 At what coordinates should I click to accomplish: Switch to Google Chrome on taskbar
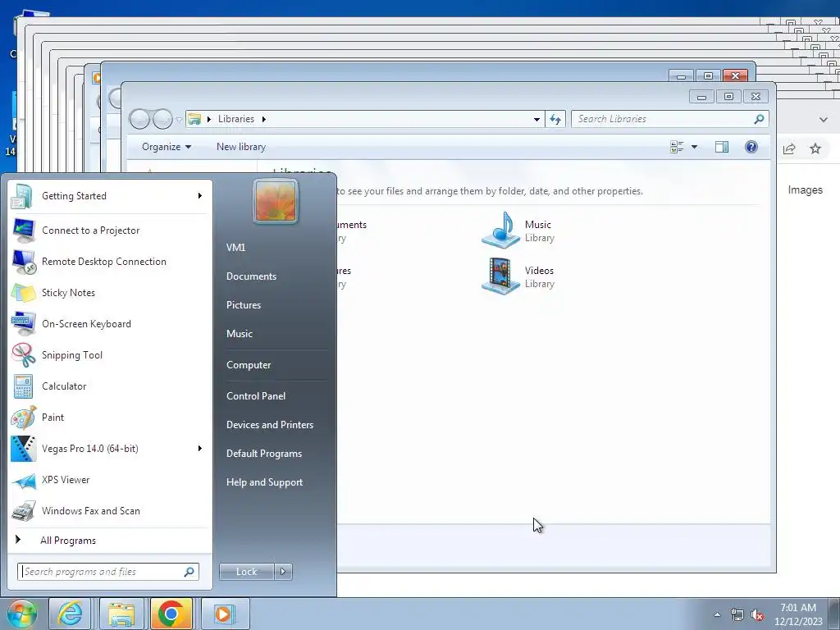(171, 614)
